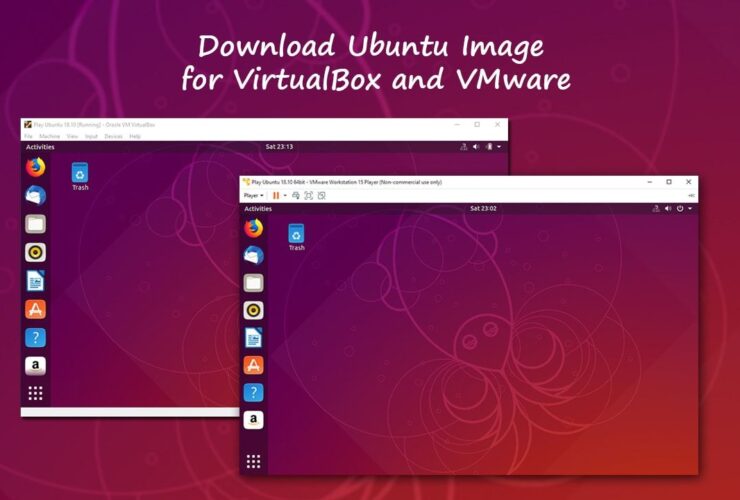The height and width of the screenshot is (500, 740).
Task: Click network icon in VirtualBox Ubuntu top bar
Action: (463, 147)
